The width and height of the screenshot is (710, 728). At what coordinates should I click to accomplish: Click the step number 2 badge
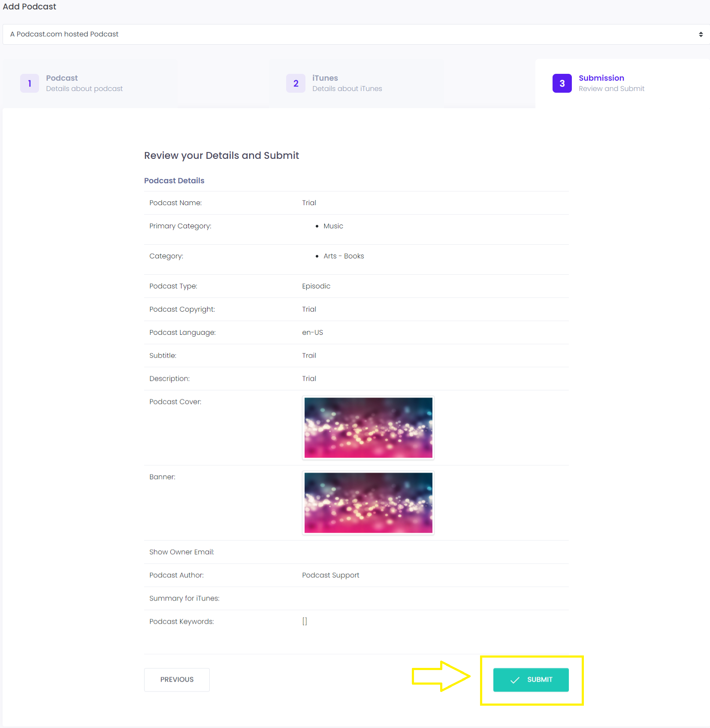pyautogui.click(x=296, y=83)
